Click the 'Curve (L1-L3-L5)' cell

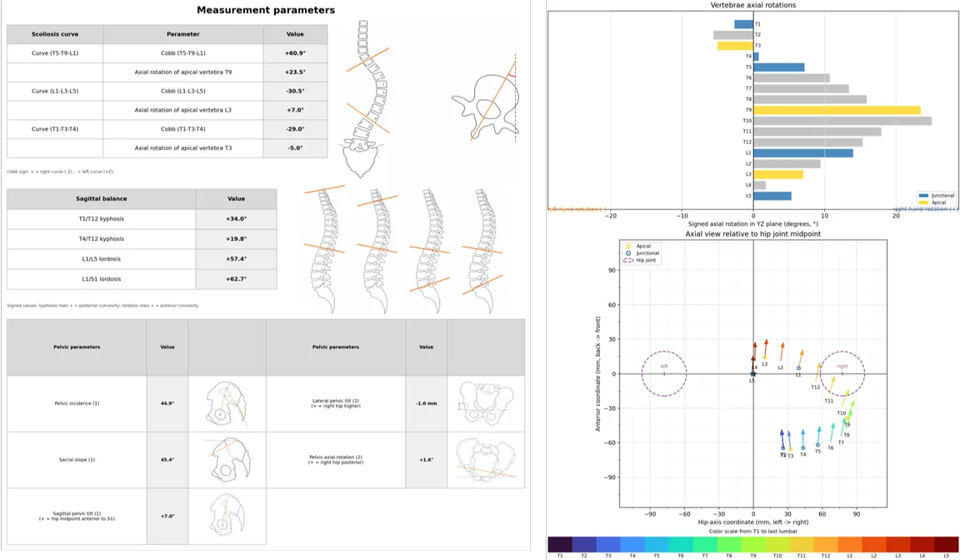click(55, 91)
